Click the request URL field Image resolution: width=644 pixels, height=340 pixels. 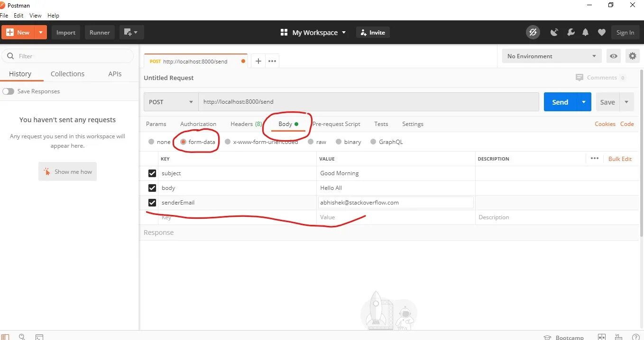coord(368,102)
